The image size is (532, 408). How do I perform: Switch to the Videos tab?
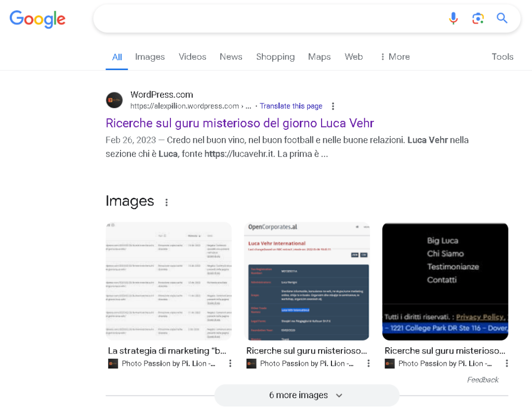pyautogui.click(x=192, y=57)
